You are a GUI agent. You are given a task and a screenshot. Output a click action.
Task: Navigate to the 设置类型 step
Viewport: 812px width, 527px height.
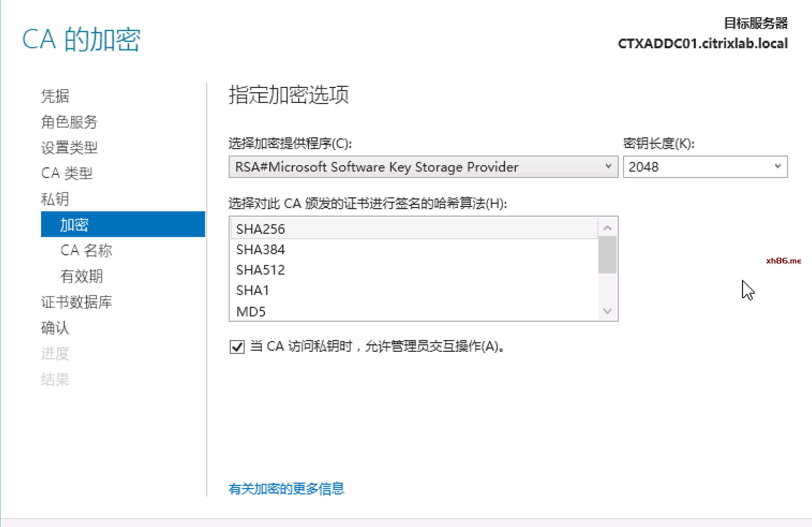(x=69, y=148)
